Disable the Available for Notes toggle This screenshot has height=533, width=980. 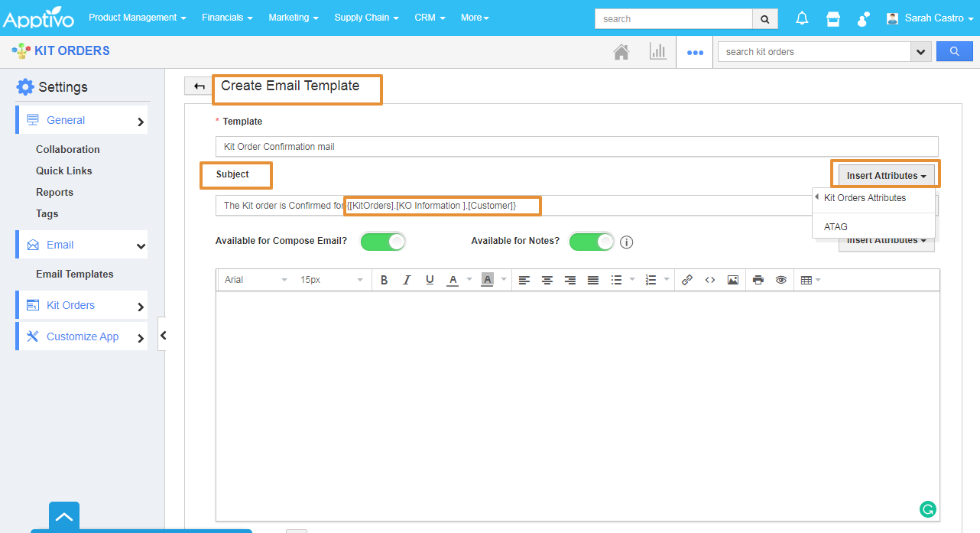[591, 242]
